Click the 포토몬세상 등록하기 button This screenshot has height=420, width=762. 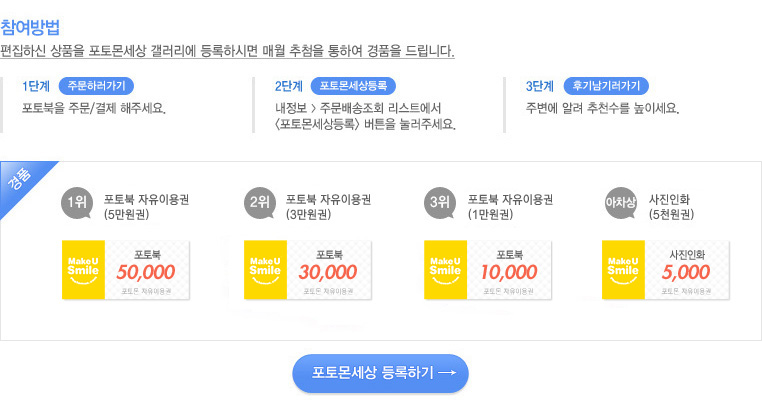381,373
